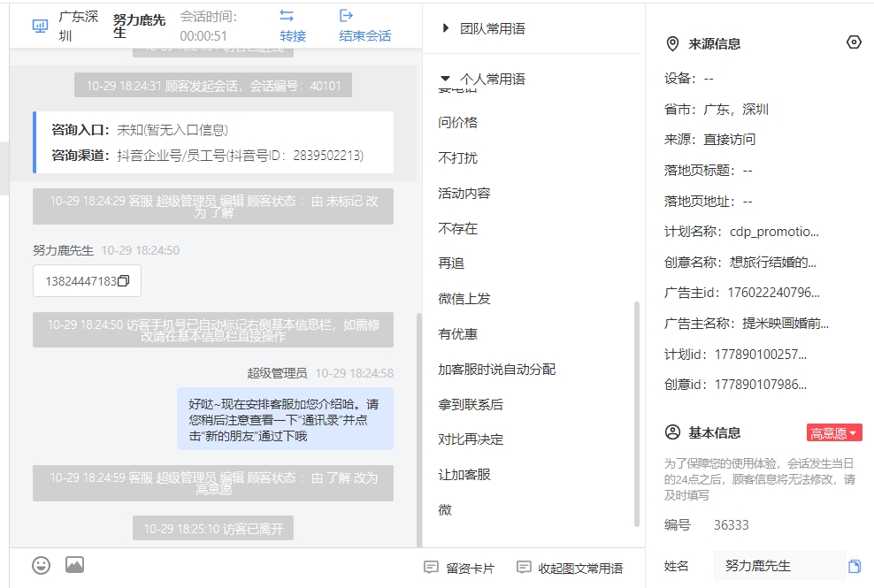Click the 留资卡片 card icon

tap(431, 568)
